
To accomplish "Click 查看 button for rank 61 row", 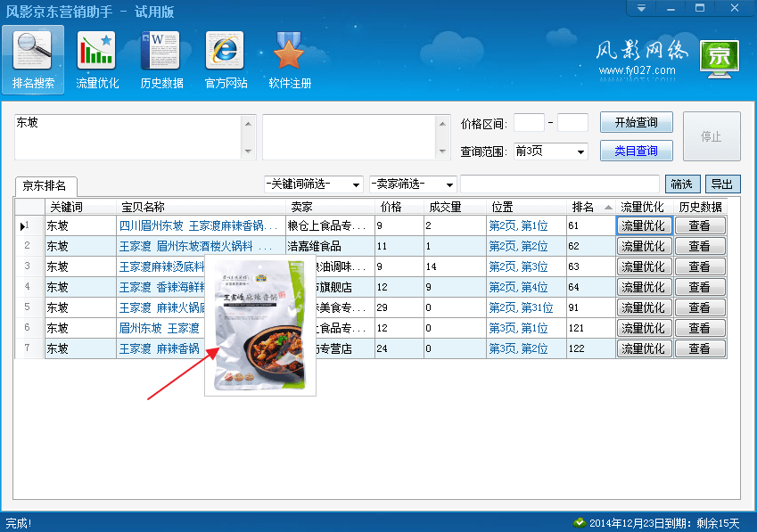I will point(700,225).
